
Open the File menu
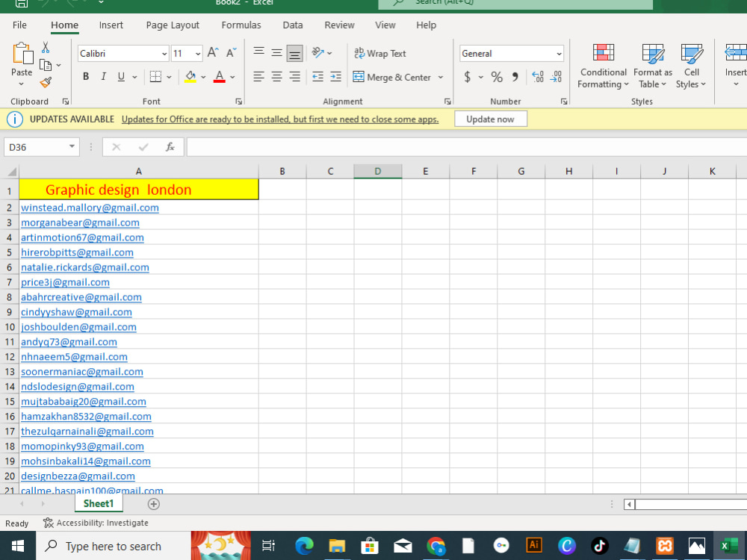coord(19,25)
